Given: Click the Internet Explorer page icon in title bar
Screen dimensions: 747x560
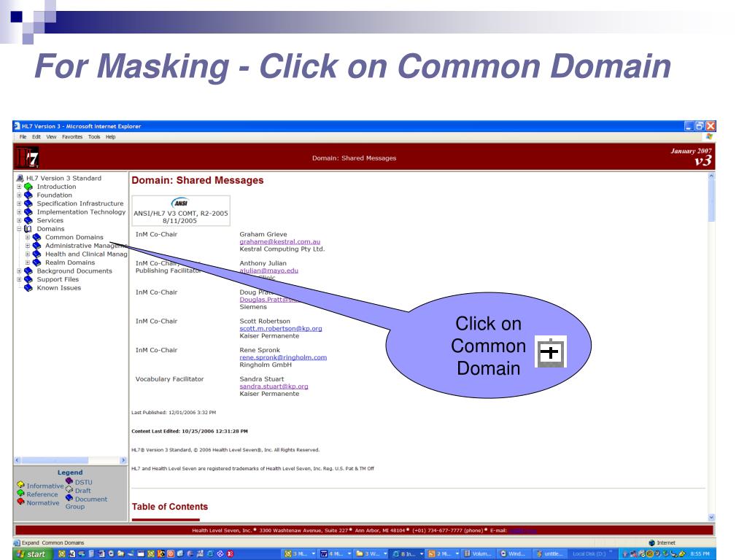Looking at the screenshot, I should point(18,126).
